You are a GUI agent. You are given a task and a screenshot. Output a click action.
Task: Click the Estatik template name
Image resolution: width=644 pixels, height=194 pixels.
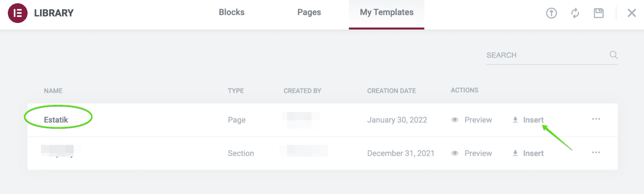pos(57,120)
